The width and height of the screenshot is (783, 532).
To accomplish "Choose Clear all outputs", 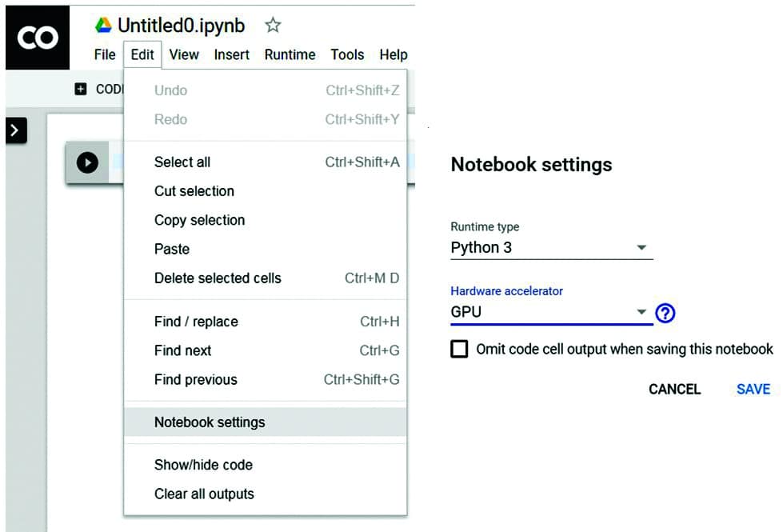I will pos(204,494).
